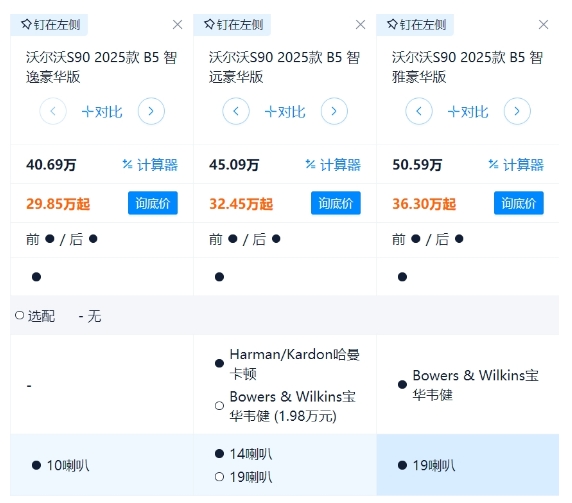The height and width of the screenshot is (503, 572).
Task: Open the 计算器 for the 40.69万 model
Action: [x=150, y=165]
